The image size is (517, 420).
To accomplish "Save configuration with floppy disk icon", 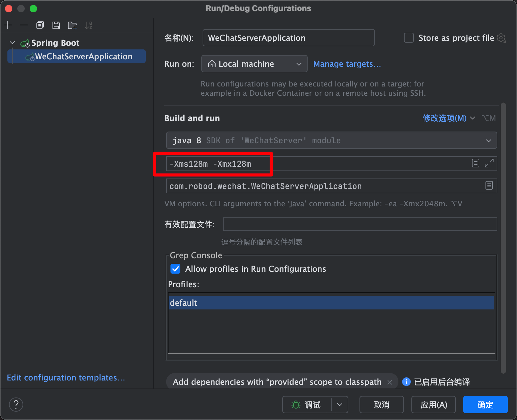I will tap(56, 25).
